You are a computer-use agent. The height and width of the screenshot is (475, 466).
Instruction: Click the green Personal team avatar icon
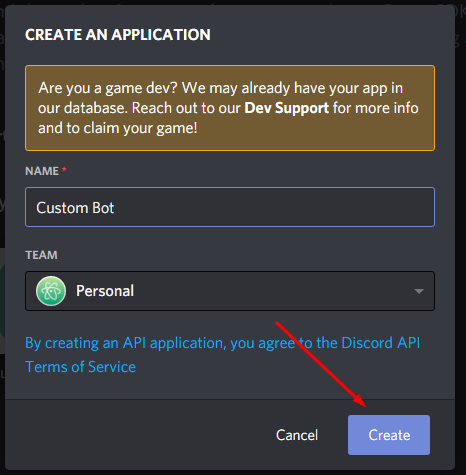pos(51,291)
